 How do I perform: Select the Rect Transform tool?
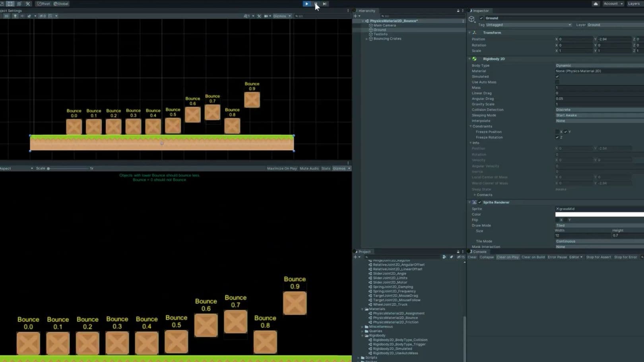coord(9,4)
